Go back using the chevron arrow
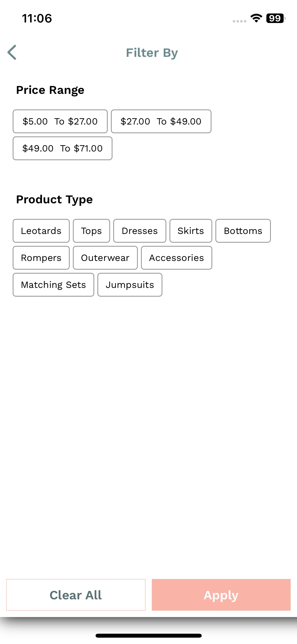This screenshot has height=644, width=297. pyautogui.click(x=12, y=52)
